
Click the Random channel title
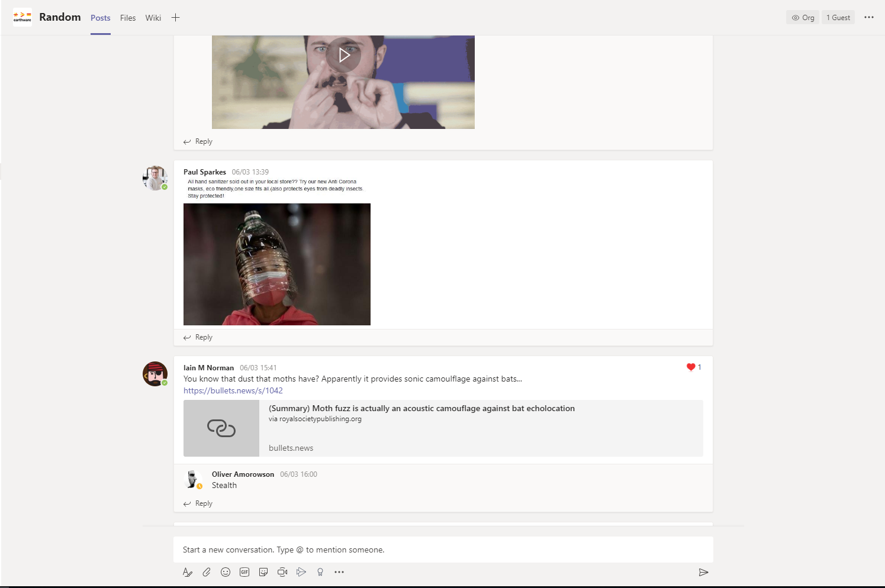[x=60, y=17]
